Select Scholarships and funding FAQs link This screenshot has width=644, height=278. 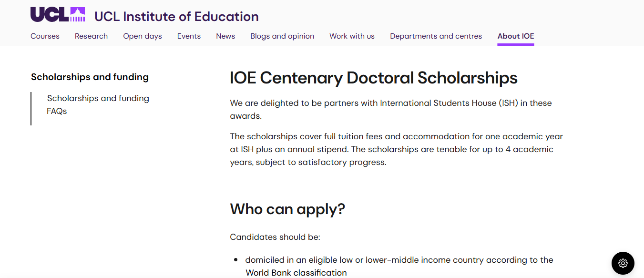[98, 104]
